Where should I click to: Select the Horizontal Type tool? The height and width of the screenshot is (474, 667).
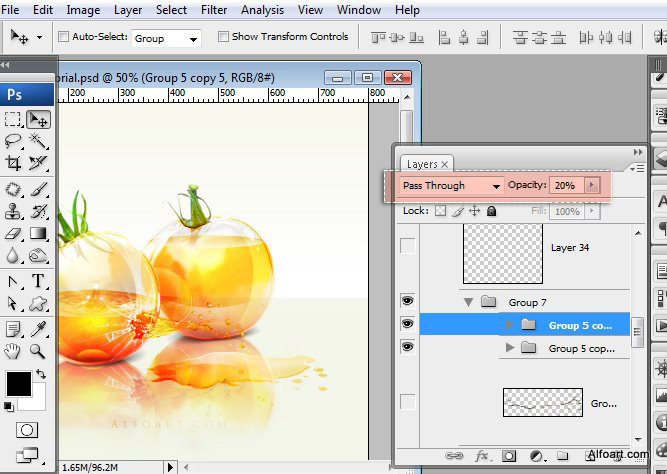pyautogui.click(x=38, y=281)
